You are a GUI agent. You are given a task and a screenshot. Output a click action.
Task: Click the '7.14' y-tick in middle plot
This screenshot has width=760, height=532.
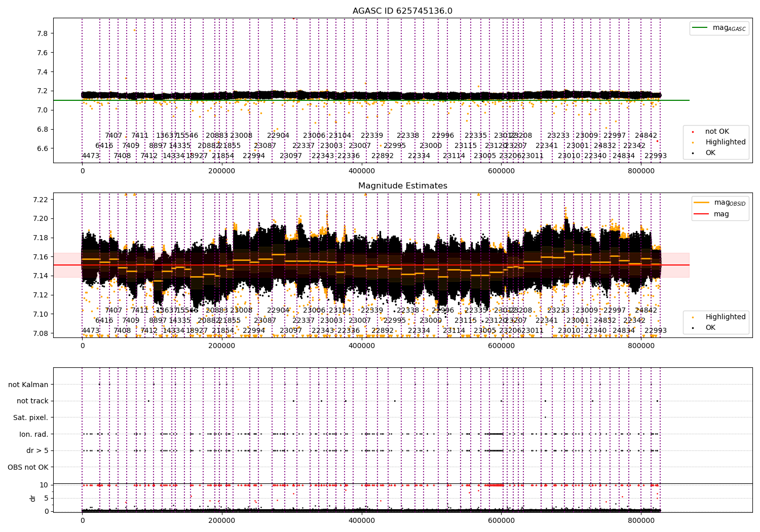pyautogui.click(x=41, y=276)
